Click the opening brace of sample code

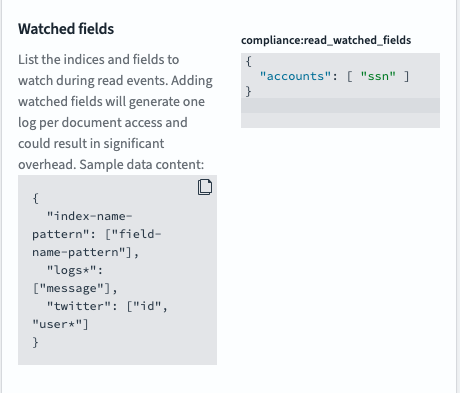(35, 198)
